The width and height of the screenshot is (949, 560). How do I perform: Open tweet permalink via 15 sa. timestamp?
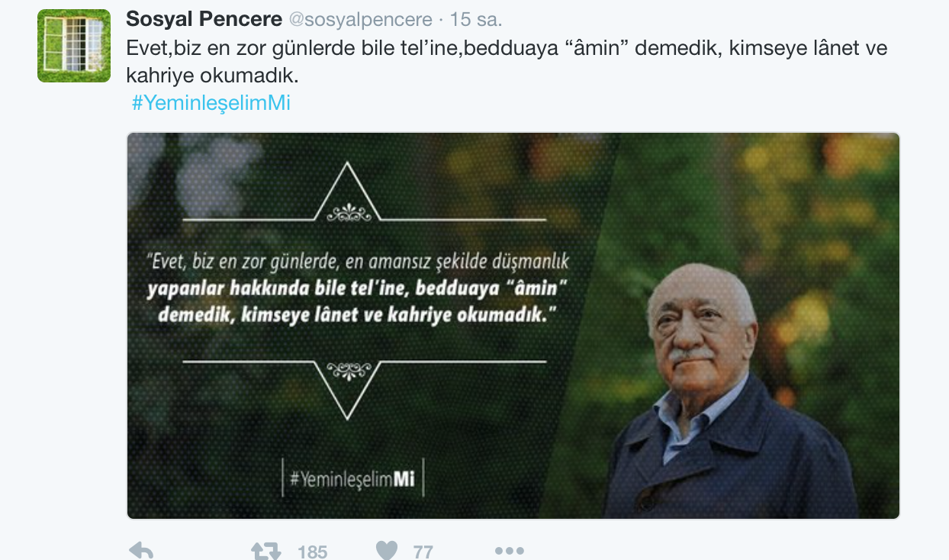[477, 19]
